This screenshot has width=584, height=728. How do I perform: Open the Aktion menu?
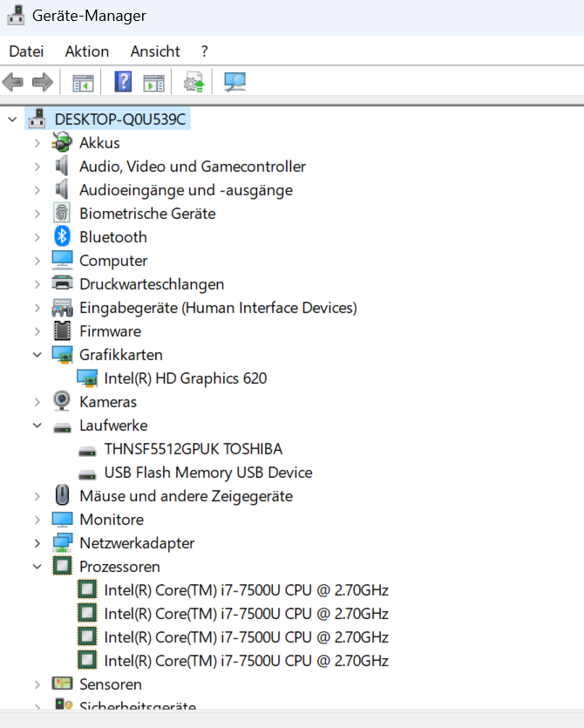[87, 51]
